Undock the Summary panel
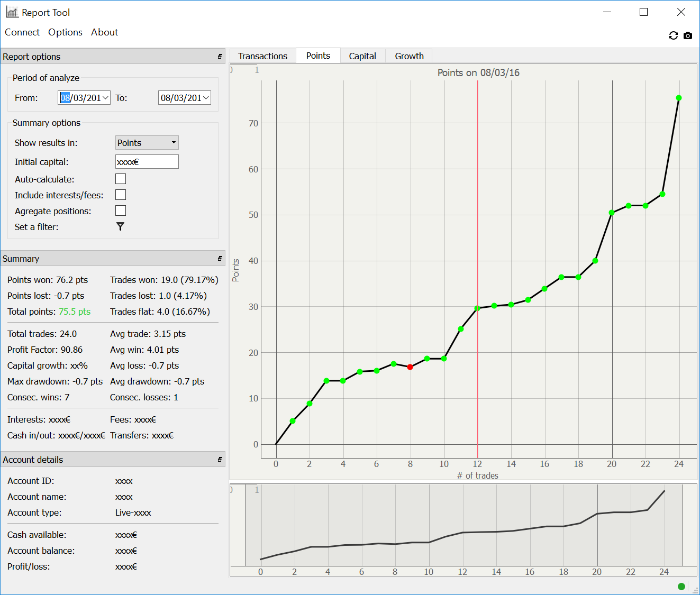Screen dimensions: 700x595 (220, 259)
